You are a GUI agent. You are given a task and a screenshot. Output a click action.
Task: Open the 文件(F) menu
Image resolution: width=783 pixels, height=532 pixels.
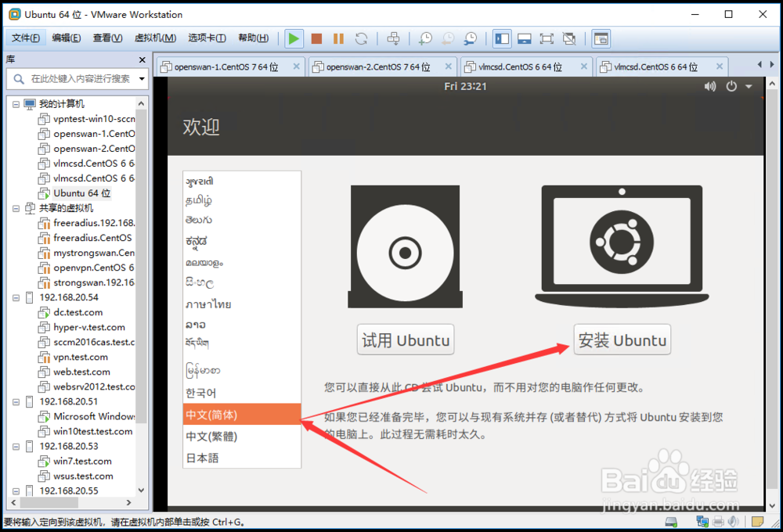tap(26, 38)
